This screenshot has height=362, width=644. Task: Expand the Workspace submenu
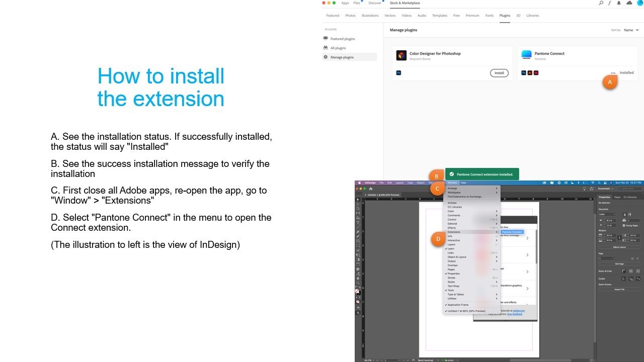471,193
